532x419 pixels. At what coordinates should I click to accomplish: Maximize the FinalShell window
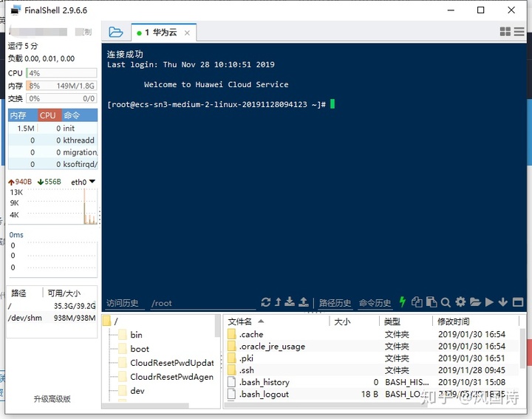tap(480, 10)
